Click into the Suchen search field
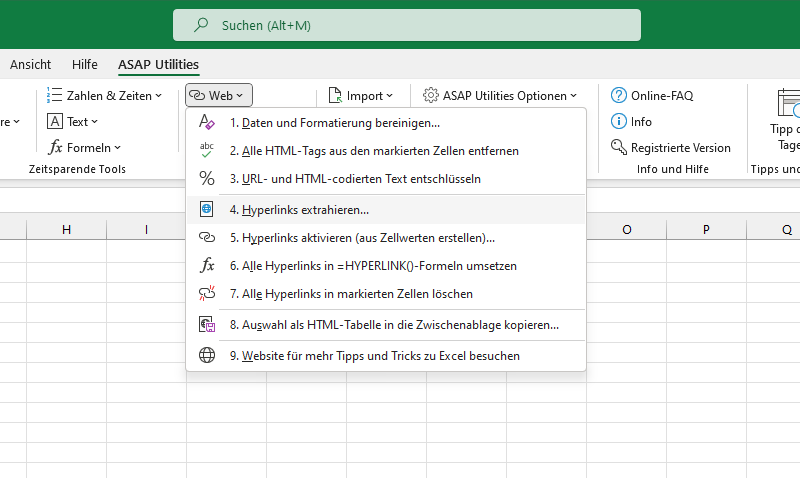Image resolution: width=800 pixels, height=478 pixels. pyautogui.click(x=407, y=25)
